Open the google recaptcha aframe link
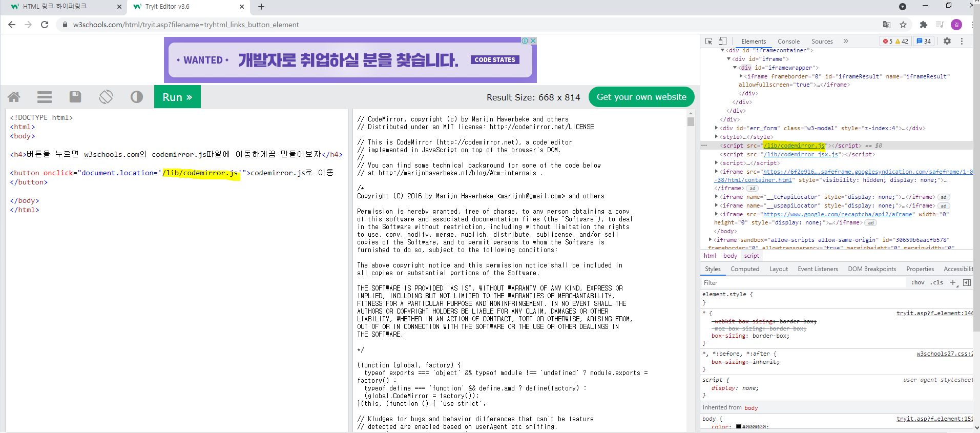Screen dimensions: 980x433 838,214
